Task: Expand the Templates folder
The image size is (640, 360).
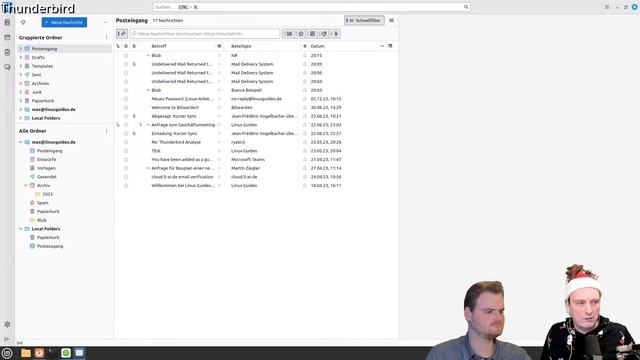Action: 21,66
